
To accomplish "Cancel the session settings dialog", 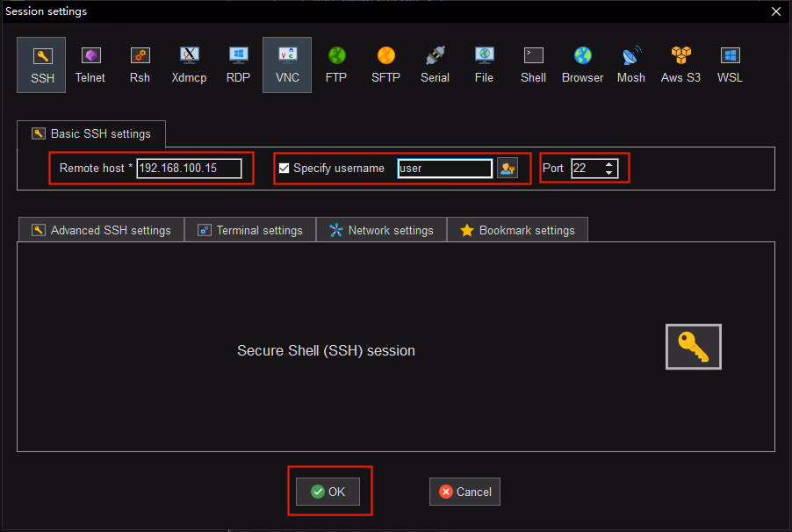I will coord(464,492).
